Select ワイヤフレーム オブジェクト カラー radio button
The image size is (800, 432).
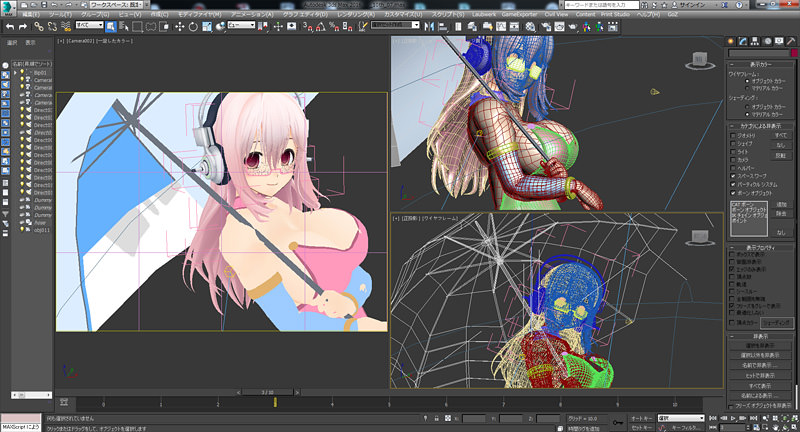747,81
